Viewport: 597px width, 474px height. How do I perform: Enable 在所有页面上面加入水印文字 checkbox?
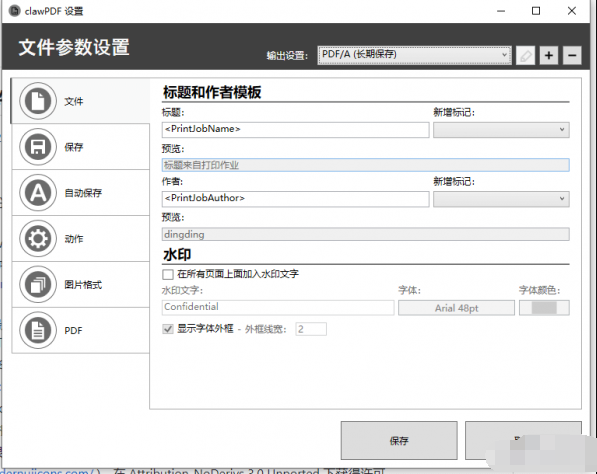(x=168, y=274)
